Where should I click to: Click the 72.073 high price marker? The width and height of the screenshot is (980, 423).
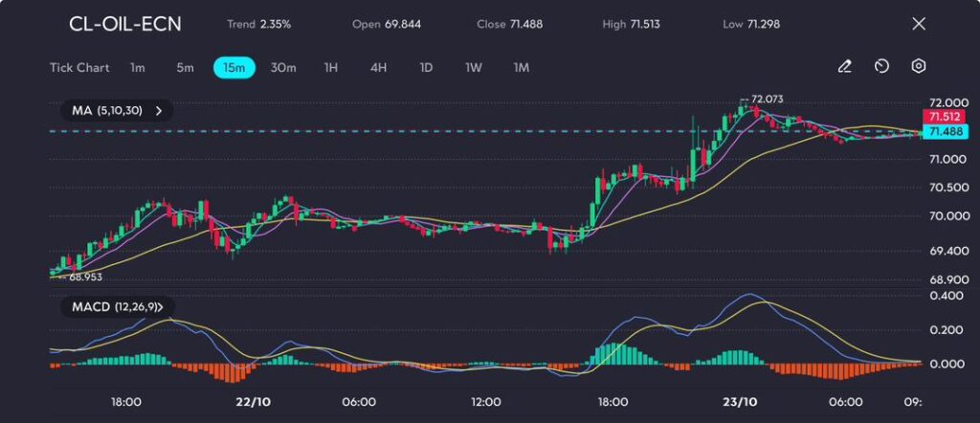click(767, 99)
